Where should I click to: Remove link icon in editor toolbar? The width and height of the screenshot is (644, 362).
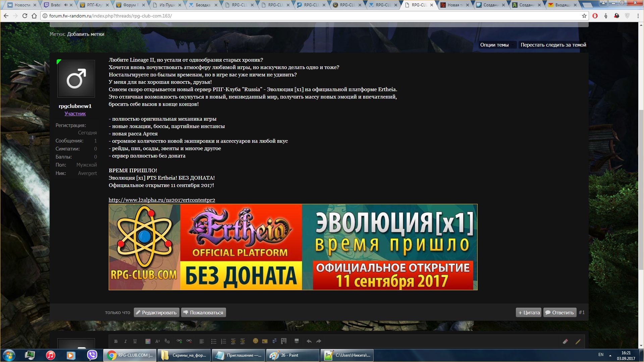pos(189,341)
